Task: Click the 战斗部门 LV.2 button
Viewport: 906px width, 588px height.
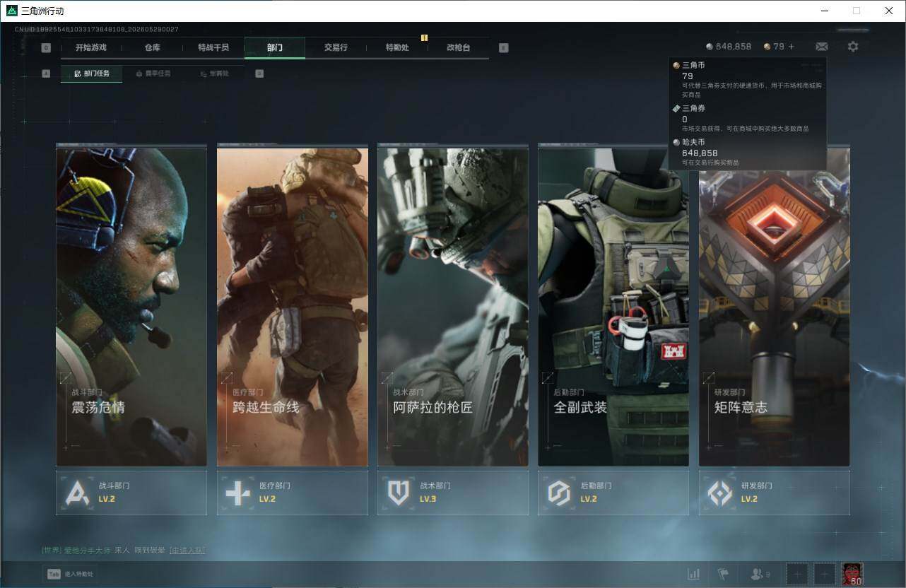Action: tap(131, 493)
